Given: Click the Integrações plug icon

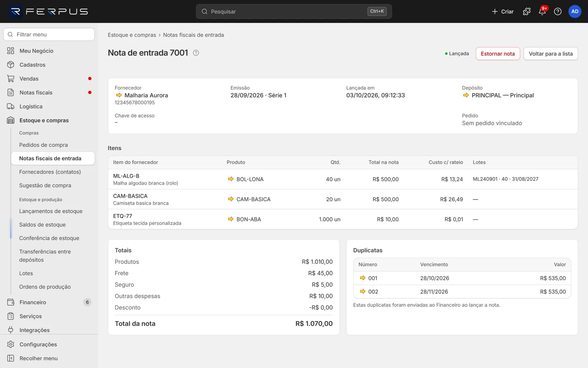Looking at the screenshot, I should pos(11,330).
